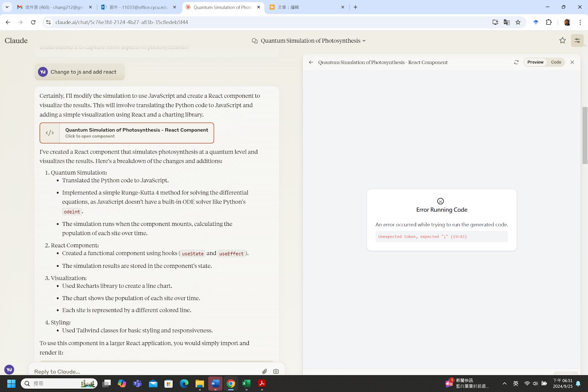Bookmark this tab with the star

pyautogui.click(x=518, y=22)
